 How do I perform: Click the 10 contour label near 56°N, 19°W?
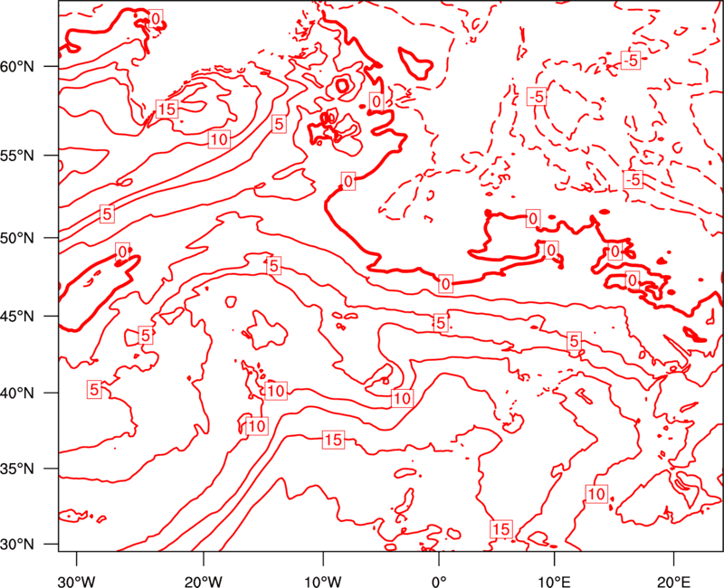[x=219, y=139]
